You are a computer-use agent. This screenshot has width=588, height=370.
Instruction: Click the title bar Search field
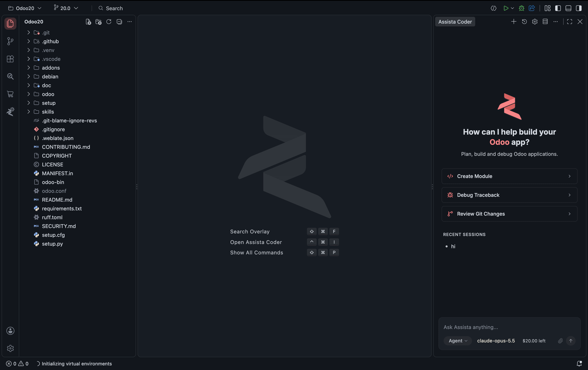click(x=111, y=8)
